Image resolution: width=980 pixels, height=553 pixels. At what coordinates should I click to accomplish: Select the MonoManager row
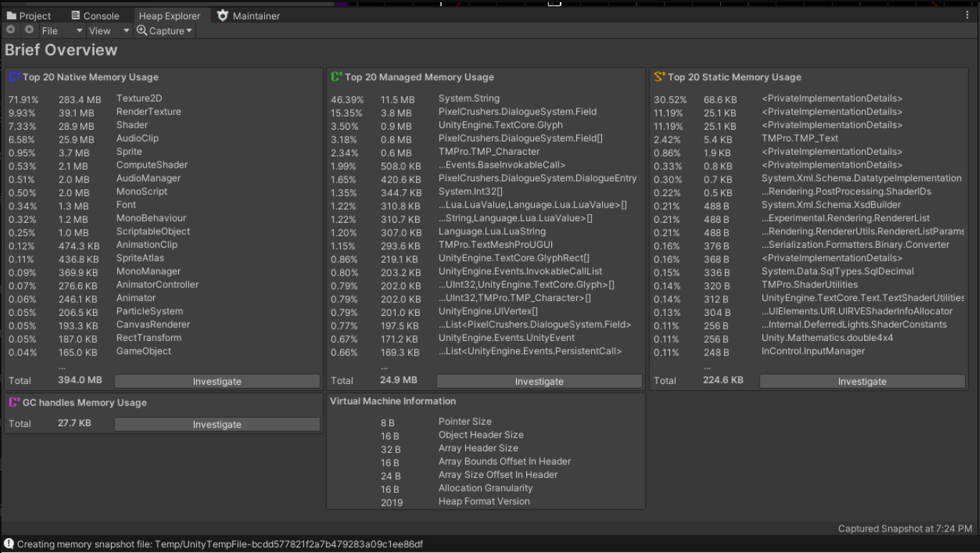pyautogui.click(x=164, y=271)
